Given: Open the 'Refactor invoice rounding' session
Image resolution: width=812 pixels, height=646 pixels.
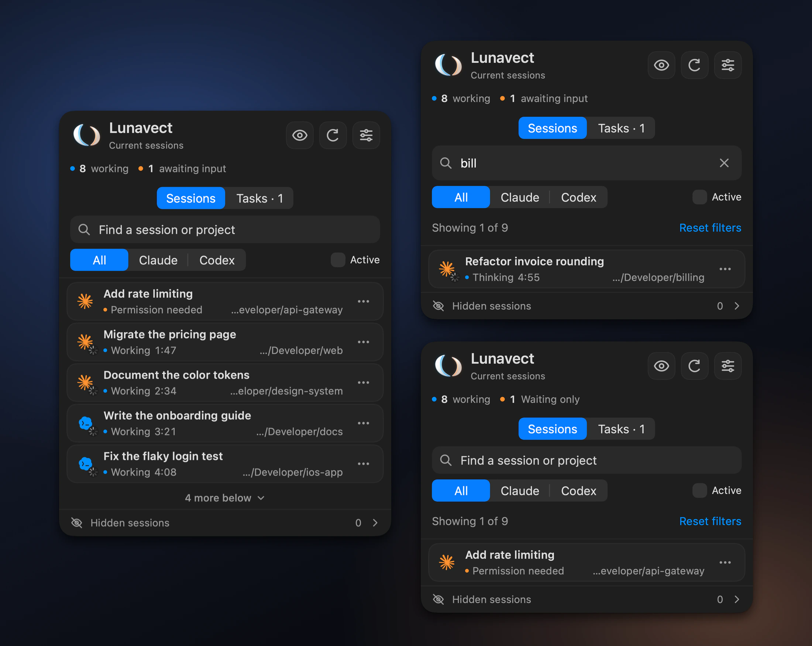Looking at the screenshot, I should (x=587, y=269).
